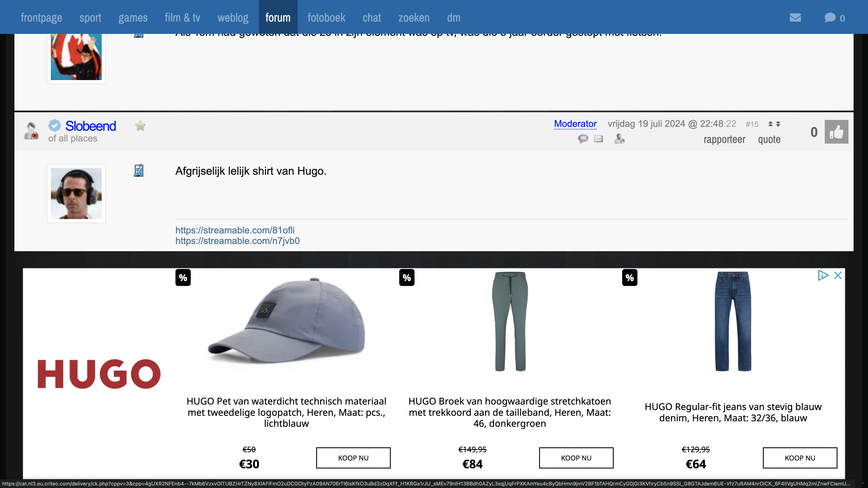This screenshot has height=488, width=868.
Task: Open the chat section
Action: coord(372,18)
